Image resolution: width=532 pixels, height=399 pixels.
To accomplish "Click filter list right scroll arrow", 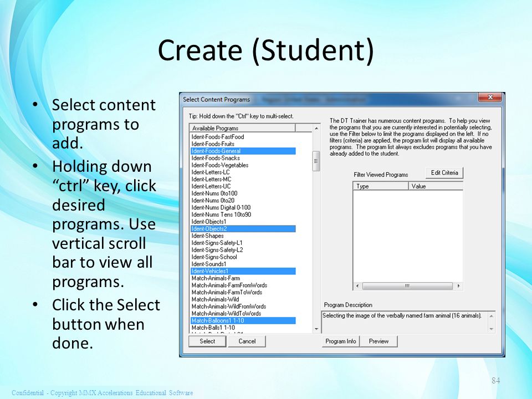I will [x=458, y=286].
